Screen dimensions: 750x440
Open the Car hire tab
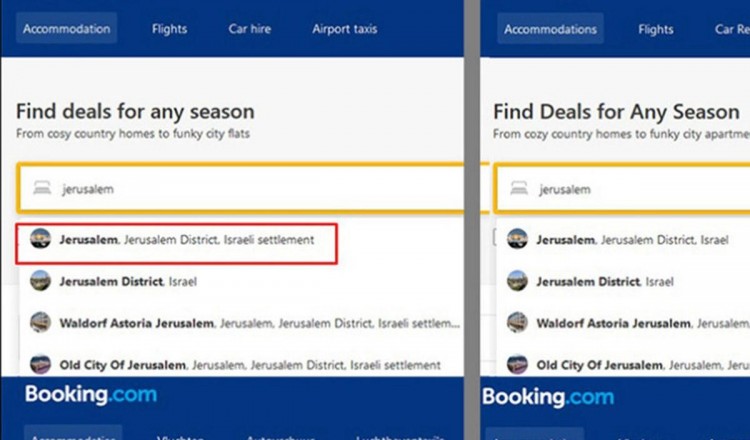tap(250, 29)
